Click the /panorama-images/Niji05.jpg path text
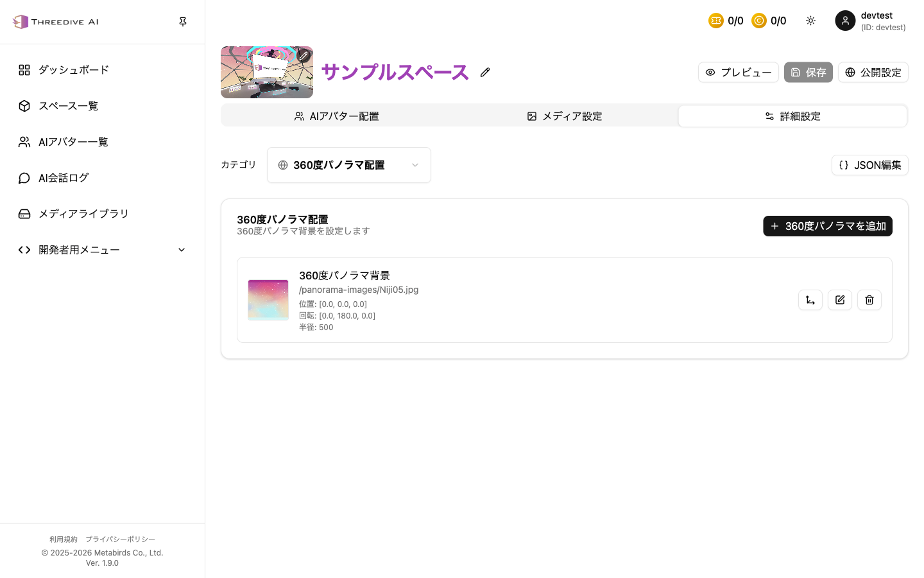924x578 pixels. tap(359, 290)
